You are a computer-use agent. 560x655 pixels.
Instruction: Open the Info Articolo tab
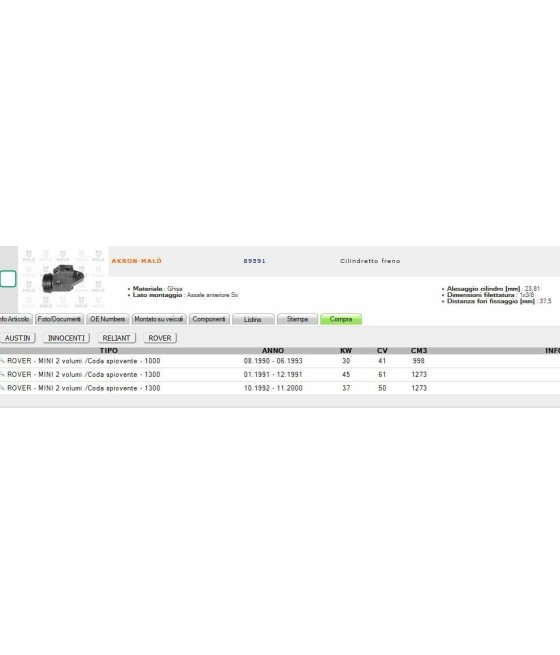[15, 319]
